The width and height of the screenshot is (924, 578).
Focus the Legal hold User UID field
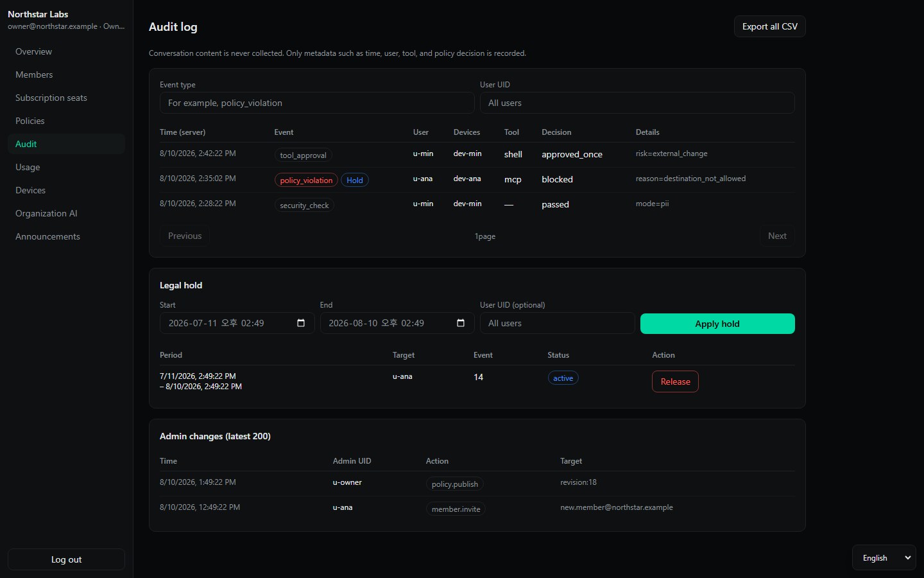(x=557, y=323)
